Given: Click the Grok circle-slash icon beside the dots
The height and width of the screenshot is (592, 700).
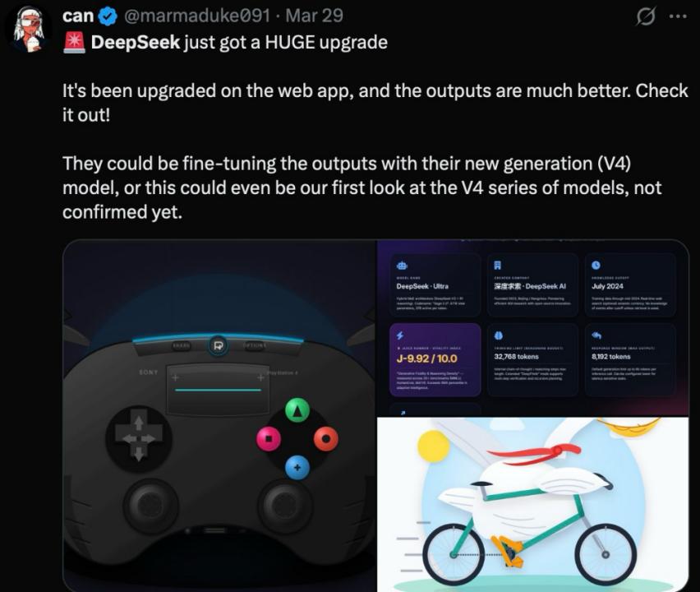Looking at the screenshot, I should 646,17.
